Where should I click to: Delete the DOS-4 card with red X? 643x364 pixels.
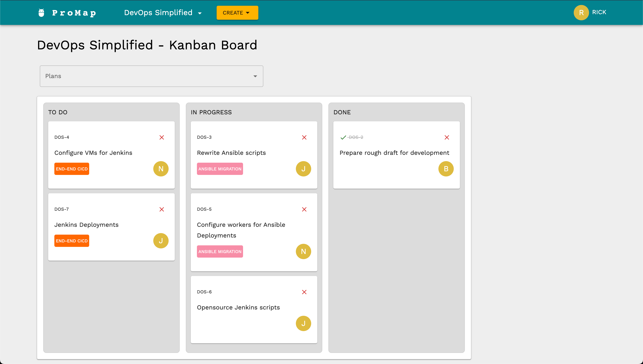162,137
